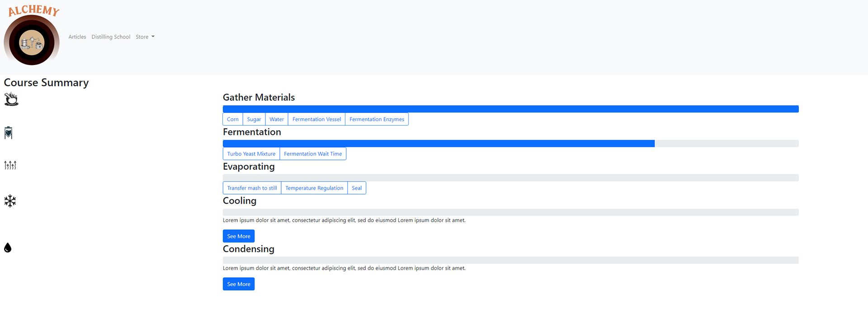868x313 pixels.
Task: Click the water droplet condensing icon
Action: point(8,248)
